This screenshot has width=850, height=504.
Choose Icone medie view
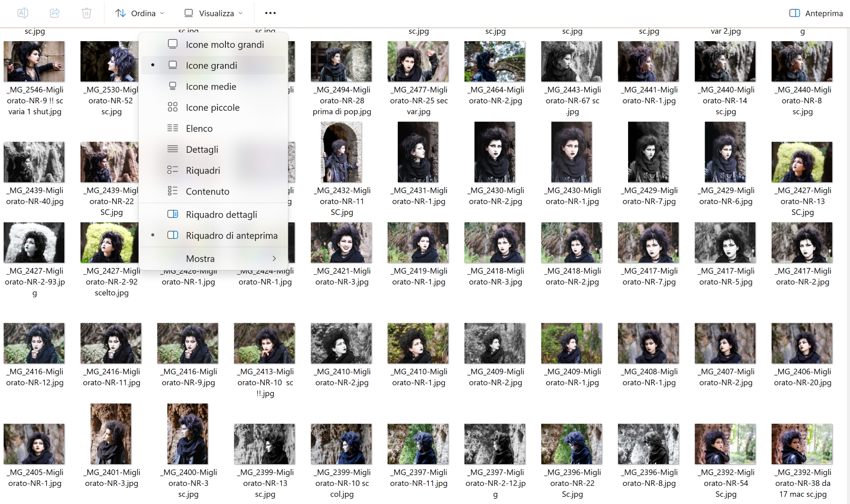213,86
